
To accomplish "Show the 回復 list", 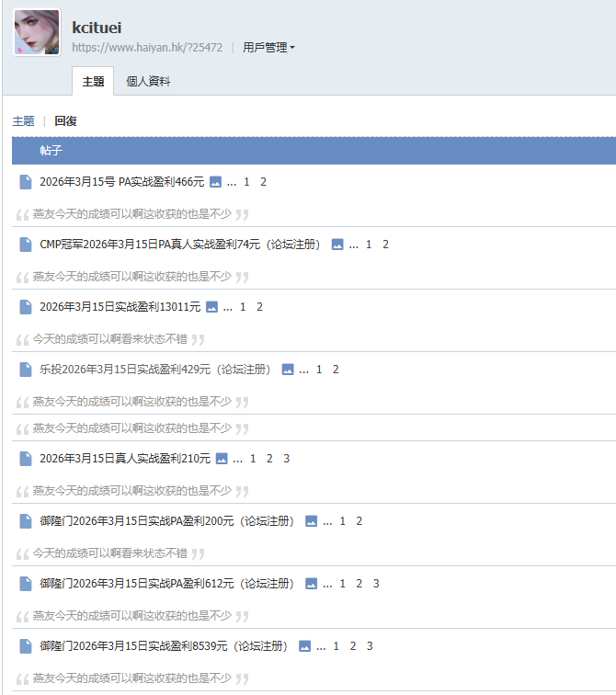I will click(x=65, y=120).
